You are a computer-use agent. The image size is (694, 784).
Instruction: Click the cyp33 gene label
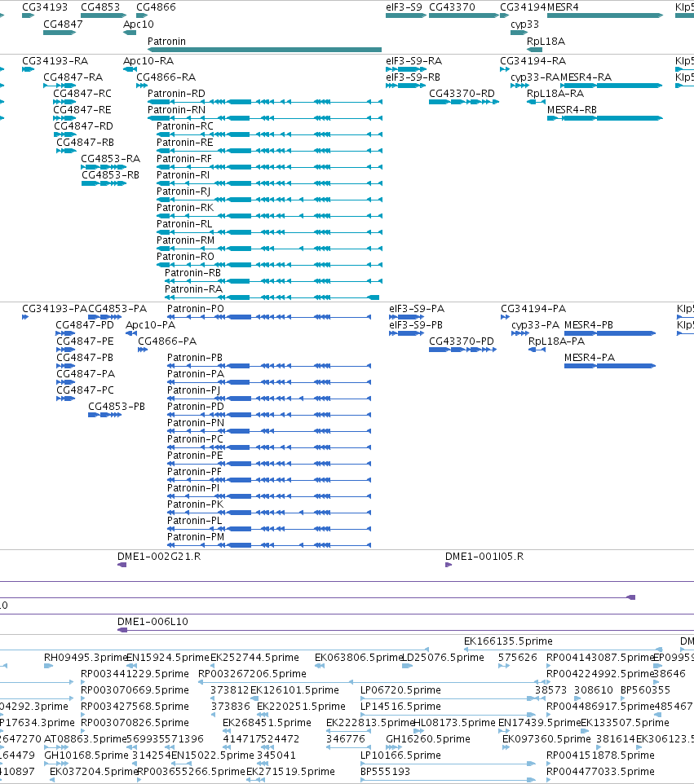coord(525,24)
